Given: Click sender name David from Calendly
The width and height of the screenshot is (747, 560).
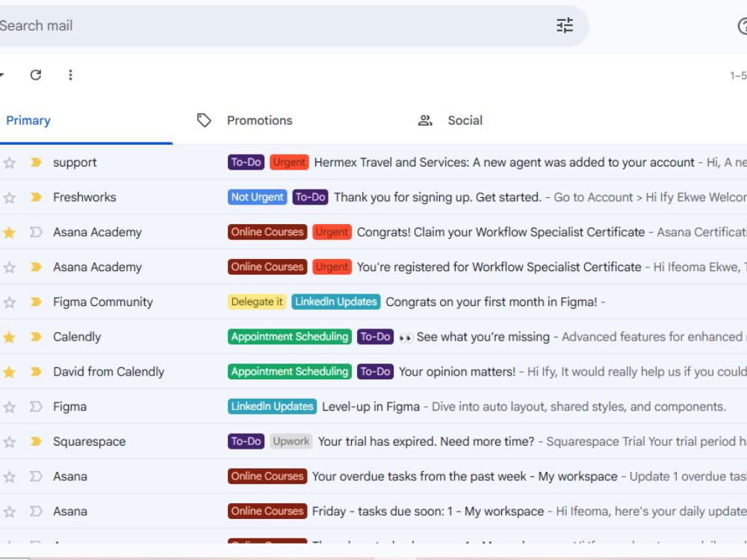Looking at the screenshot, I should pyautogui.click(x=108, y=371).
